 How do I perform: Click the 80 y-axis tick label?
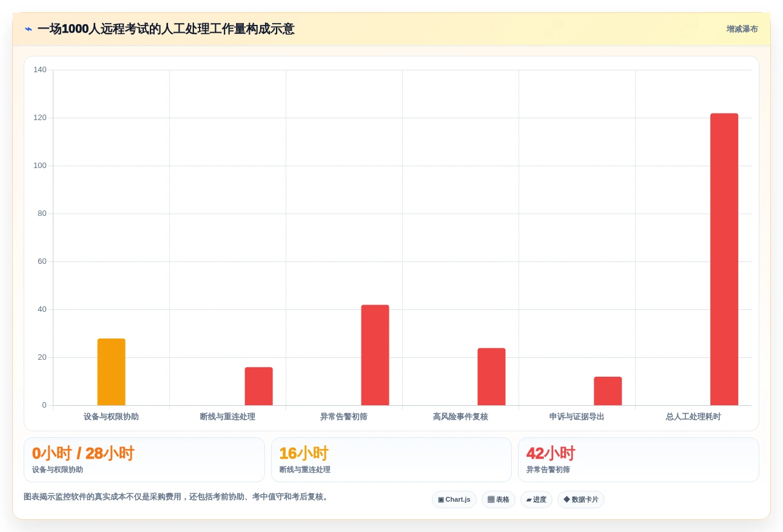(x=42, y=214)
